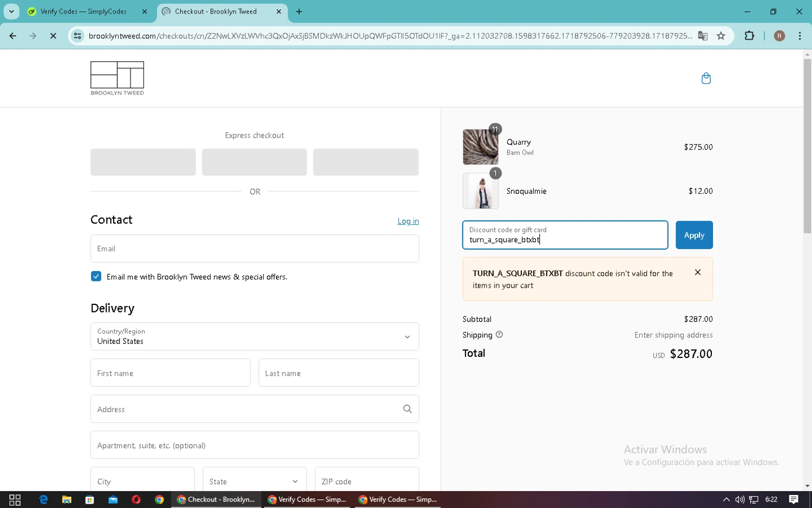The image size is (812, 508).
Task: Click the Brooklyn Tweed logo
Action: 117,78
